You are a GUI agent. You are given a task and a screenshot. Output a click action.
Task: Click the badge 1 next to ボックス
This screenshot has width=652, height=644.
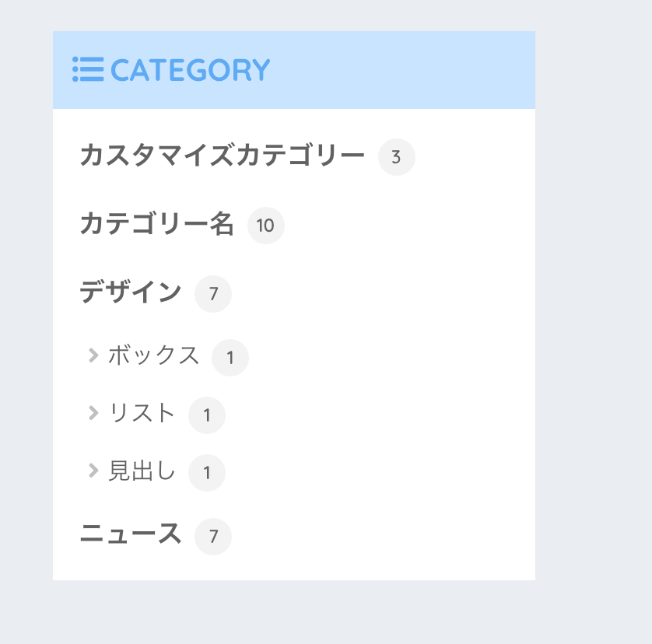tap(230, 357)
